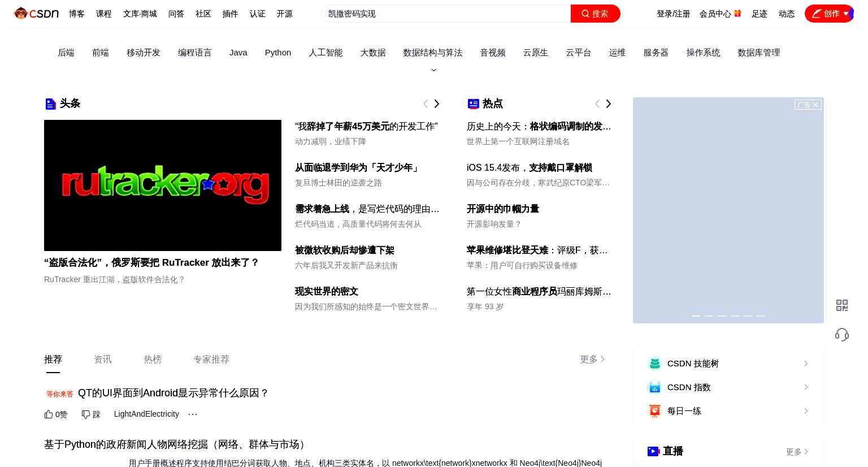Open the 认证 menu item
The height and width of the screenshot is (467, 868).
click(258, 14)
